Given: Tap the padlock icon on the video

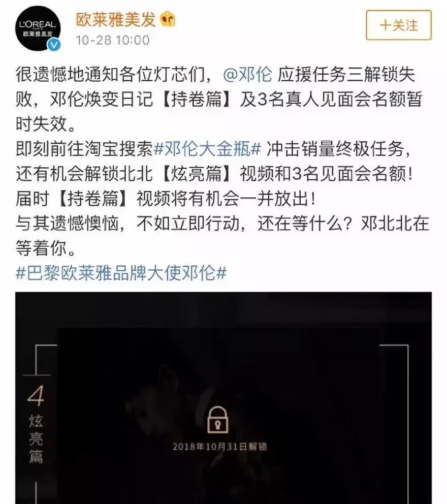Looking at the screenshot, I should (x=218, y=420).
